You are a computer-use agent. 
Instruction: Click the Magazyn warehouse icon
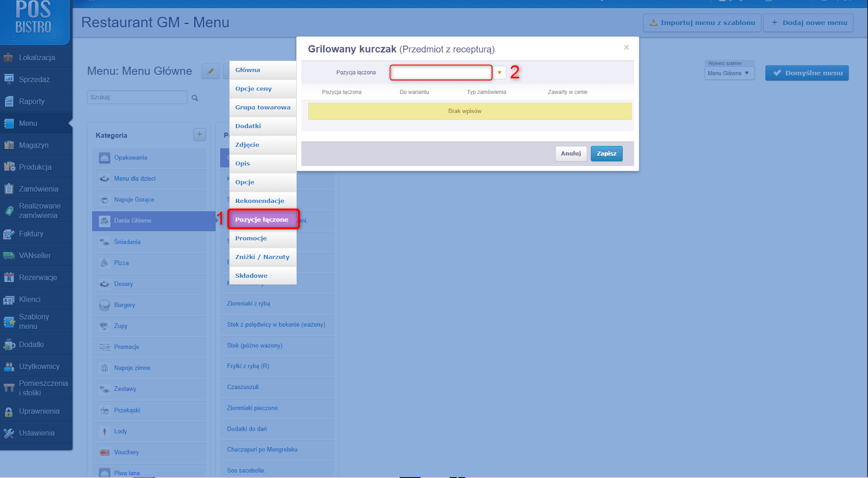[x=9, y=145]
